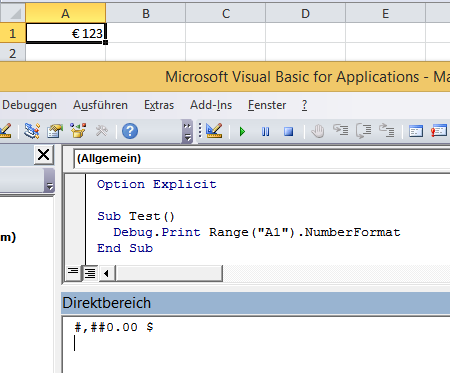Click the Step Into debug icon
Viewport: 450px width, 373px height.
340,130
